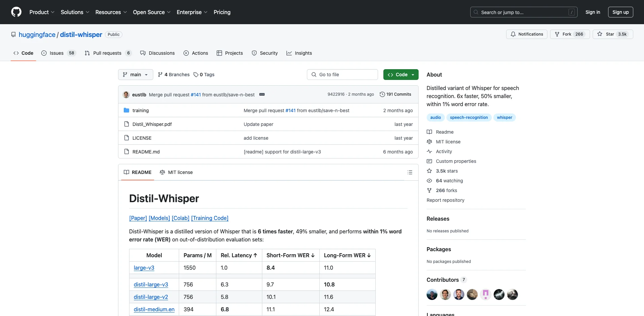
Task: Open the main branch selector dropdown
Action: tap(136, 75)
